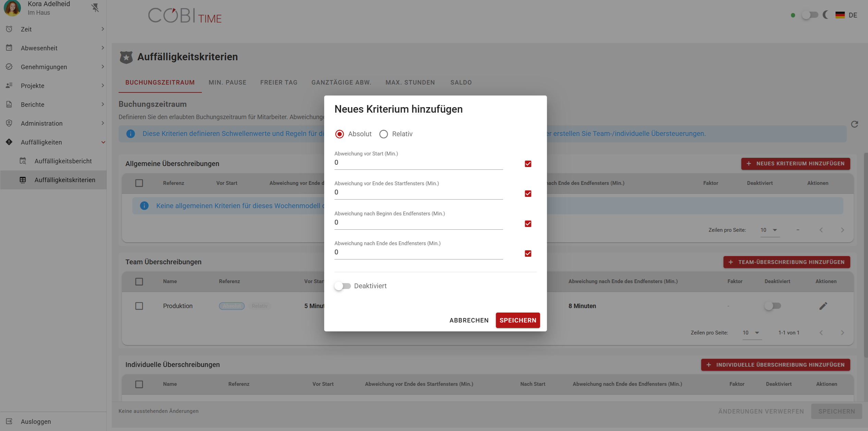868x431 pixels.
Task: Click the Ausloggen logout icon
Action: tap(9, 421)
